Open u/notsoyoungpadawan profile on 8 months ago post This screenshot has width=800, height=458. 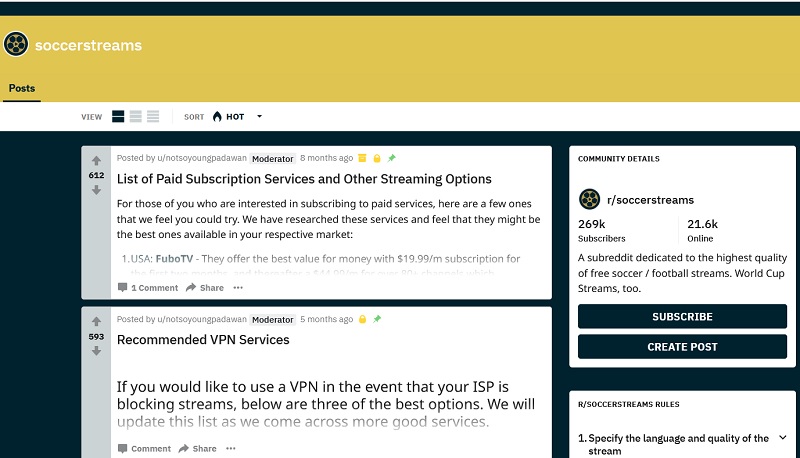[x=202, y=158]
